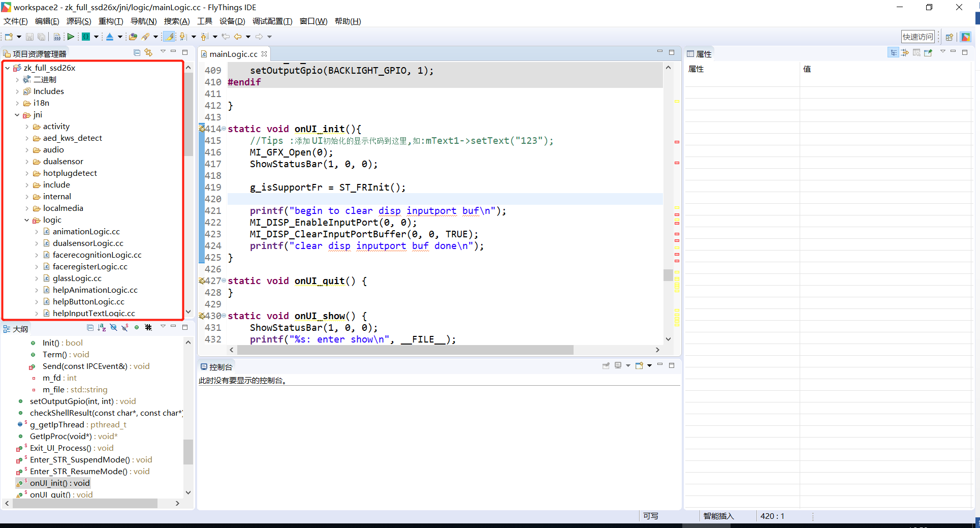Open the 文件(F) menu

(x=16, y=21)
